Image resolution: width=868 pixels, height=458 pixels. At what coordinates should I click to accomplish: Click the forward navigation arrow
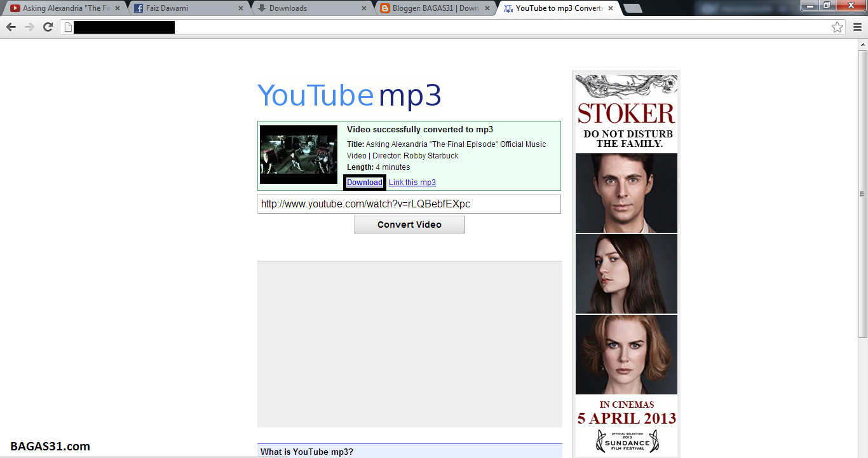pyautogui.click(x=29, y=27)
